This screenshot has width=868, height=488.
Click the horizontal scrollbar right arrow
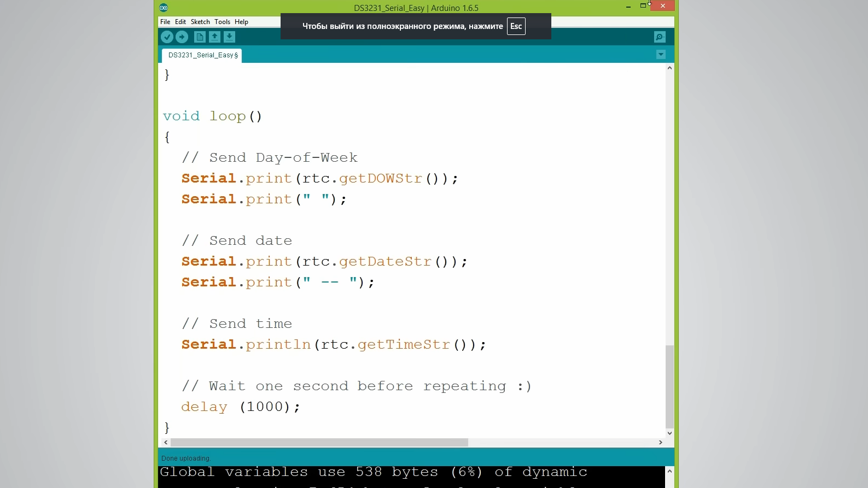click(660, 443)
